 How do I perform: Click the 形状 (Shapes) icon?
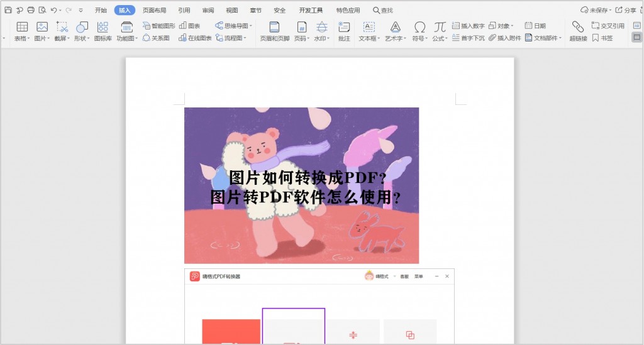pos(82,27)
